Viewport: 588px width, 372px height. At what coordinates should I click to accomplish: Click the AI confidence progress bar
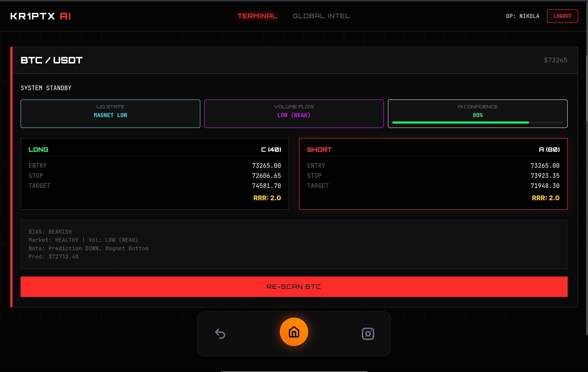pyautogui.click(x=478, y=122)
